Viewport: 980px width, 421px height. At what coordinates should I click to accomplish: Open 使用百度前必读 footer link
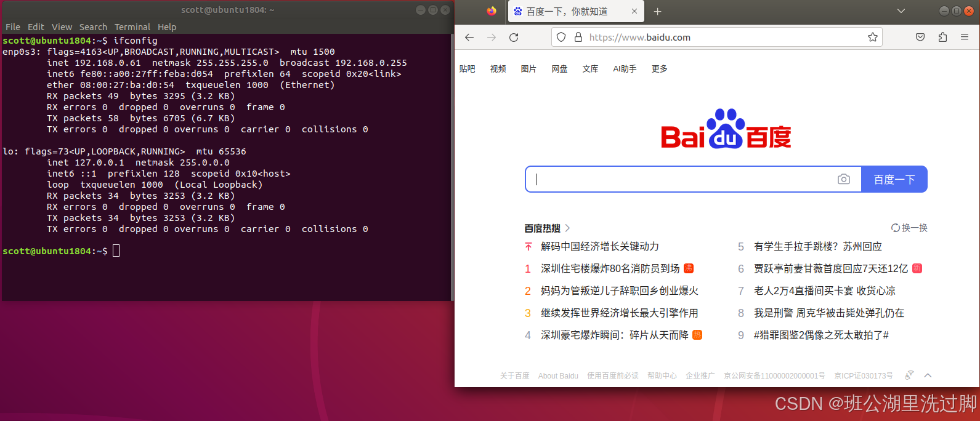point(613,375)
